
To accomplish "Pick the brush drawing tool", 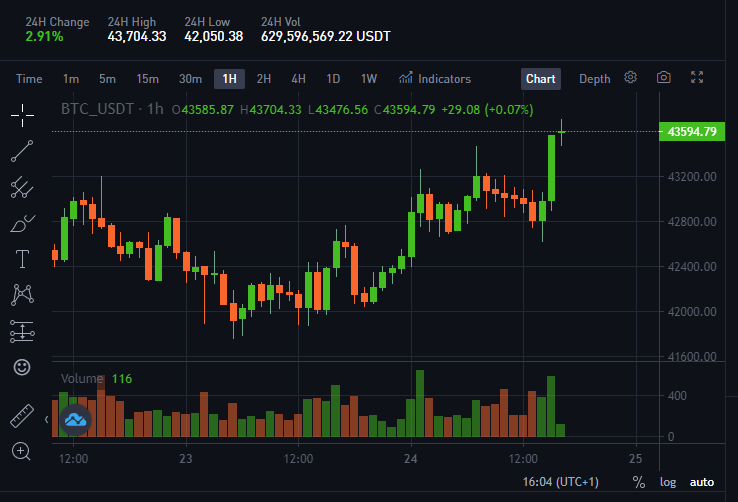I will [22, 223].
